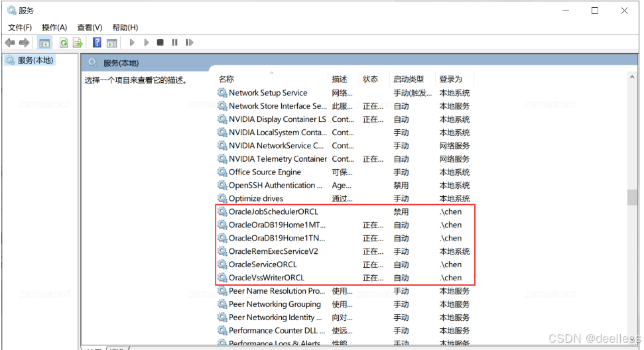The image size is (644, 350).
Task: Click the Forward arrow toolbar icon
Action: [x=25, y=42]
